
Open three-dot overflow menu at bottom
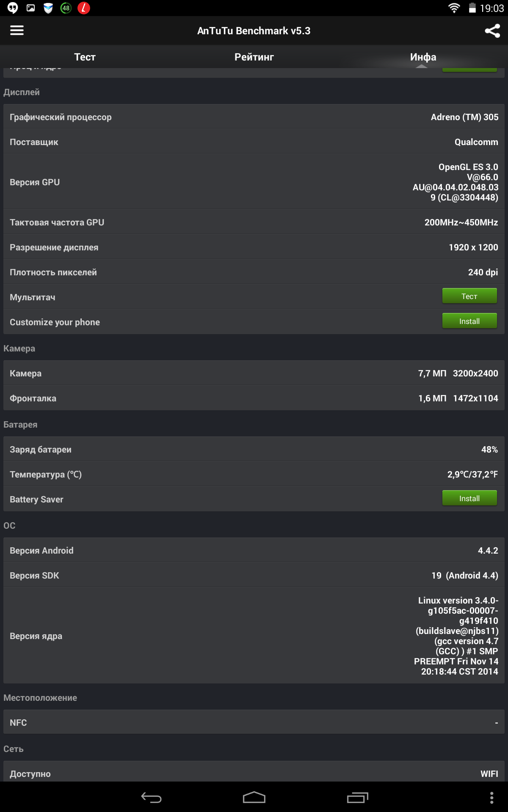(491, 798)
